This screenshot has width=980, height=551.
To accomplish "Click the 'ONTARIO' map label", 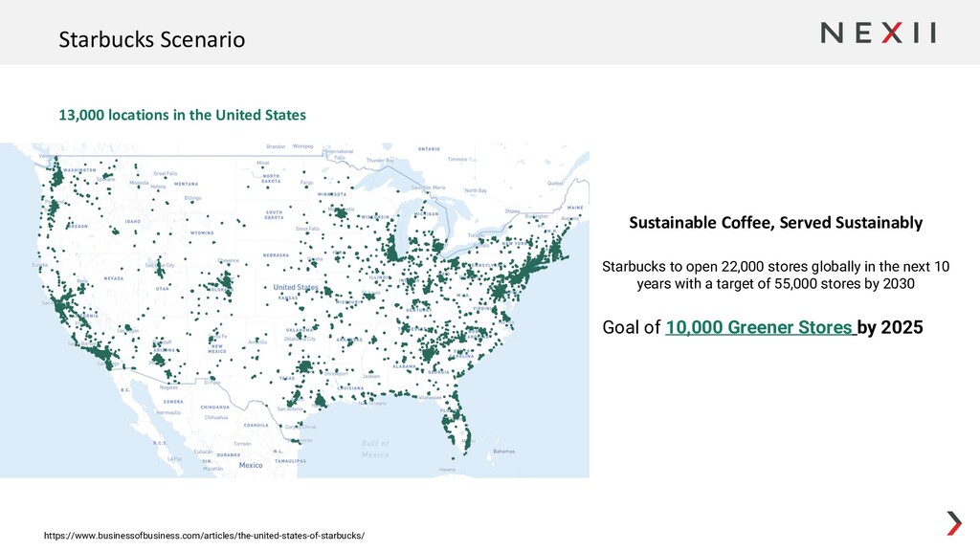I will 429,149.
